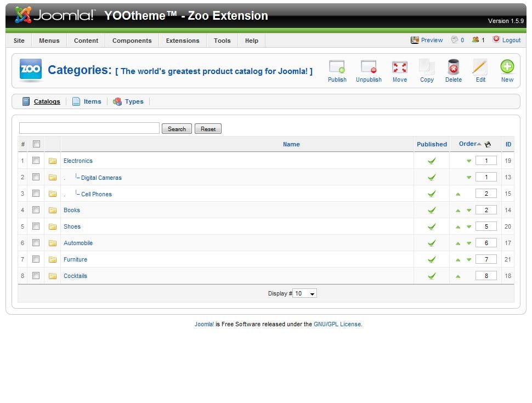Image resolution: width=532 pixels, height=403 pixels.
Task: Click the Search button
Action: [x=177, y=129]
